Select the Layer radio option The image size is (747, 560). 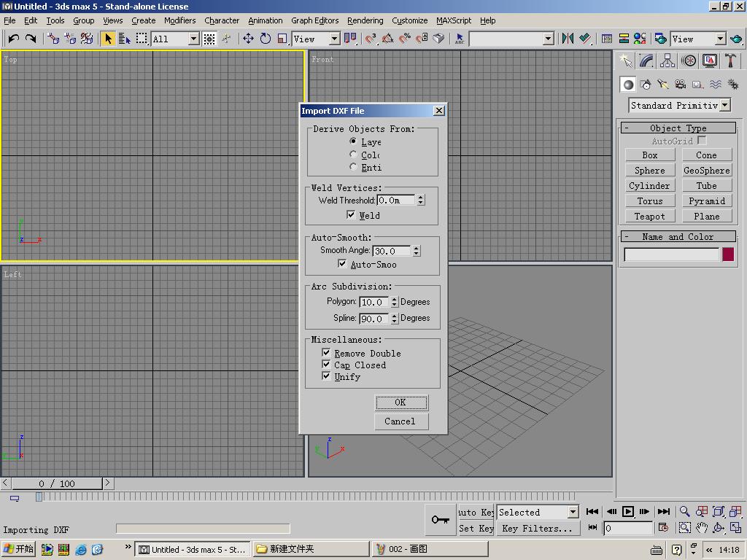pyautogui.click(x=353, y=141)
